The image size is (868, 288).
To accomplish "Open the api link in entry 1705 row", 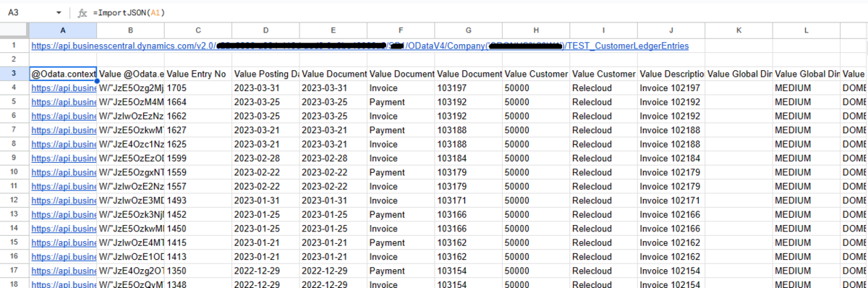I will [x=63, y=88].
